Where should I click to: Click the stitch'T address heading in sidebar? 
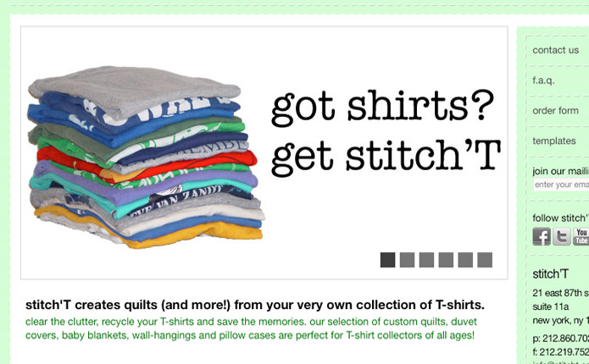point(550,274)
